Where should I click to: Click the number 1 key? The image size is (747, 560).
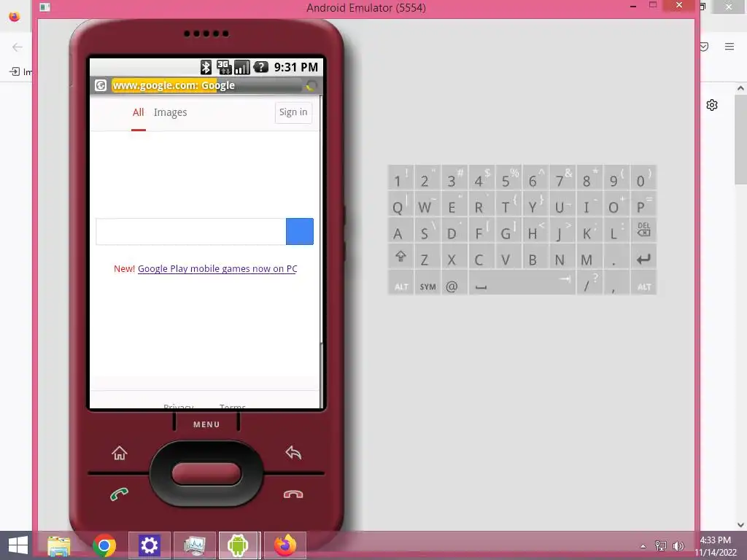400,178
